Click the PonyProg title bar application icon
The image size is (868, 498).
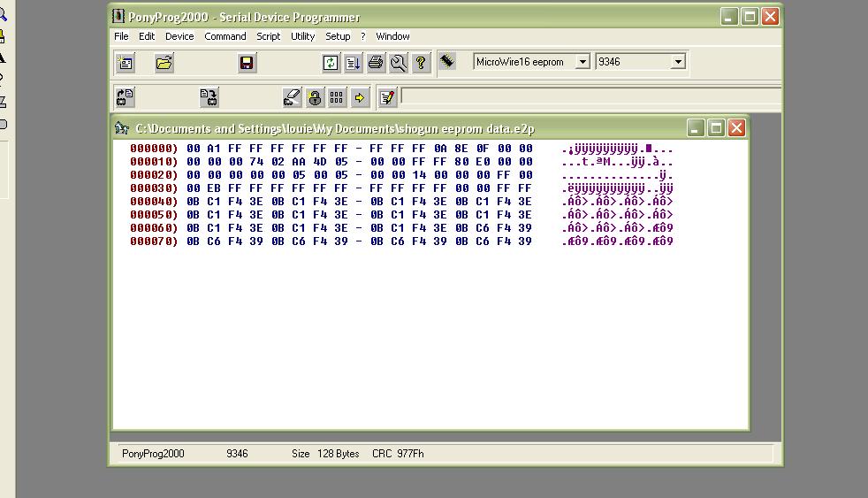118,16
